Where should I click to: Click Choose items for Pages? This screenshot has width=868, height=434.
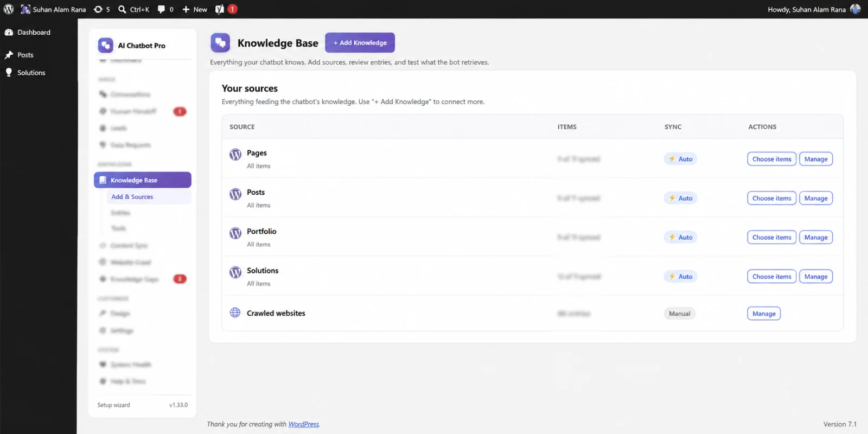771,159
